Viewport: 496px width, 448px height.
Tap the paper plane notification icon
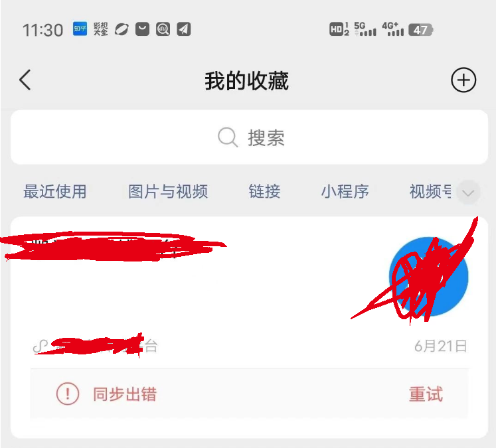[x=183, y=29]
